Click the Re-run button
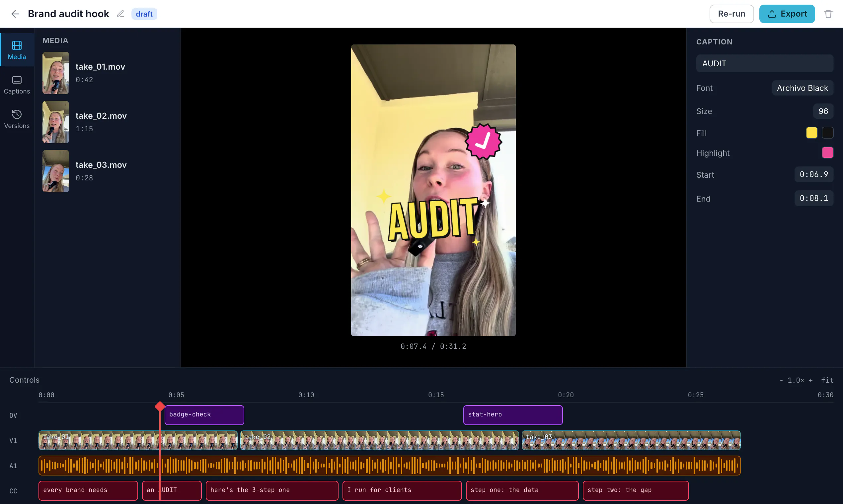Viewport: 843px width, 504px height. [x=731, y=14]
